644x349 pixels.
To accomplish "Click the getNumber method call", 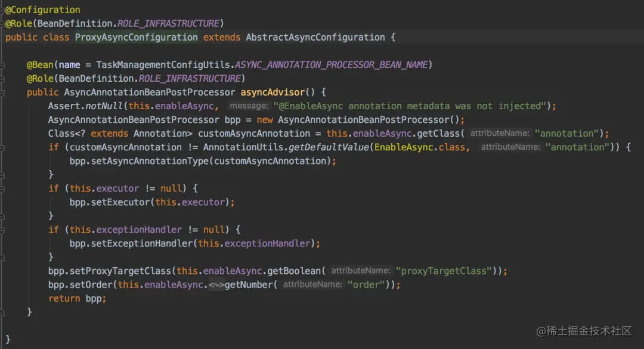I will point(249,285).
